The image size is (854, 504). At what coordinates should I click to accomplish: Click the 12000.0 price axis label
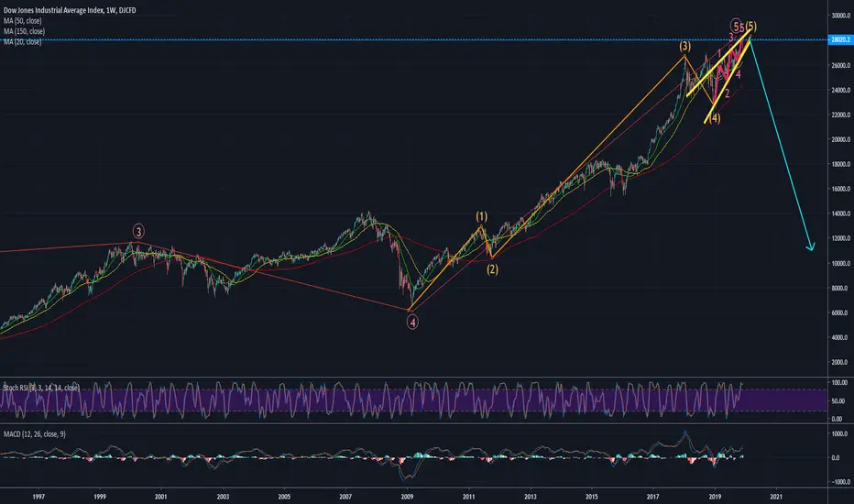pos(840,238)
